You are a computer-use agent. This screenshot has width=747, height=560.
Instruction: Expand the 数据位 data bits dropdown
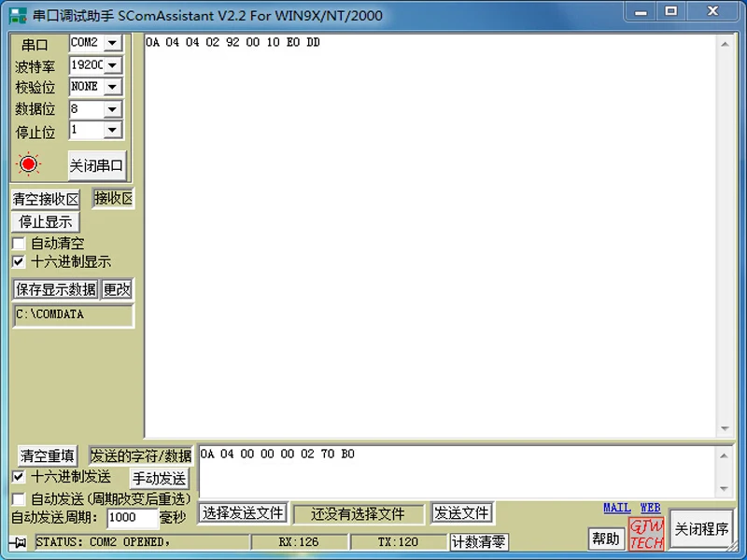coord(112,109)
